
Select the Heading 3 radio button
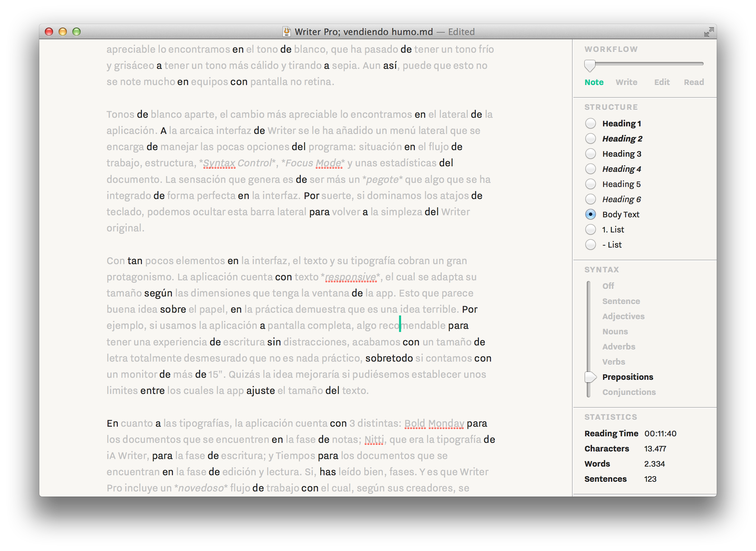[591, 154]
